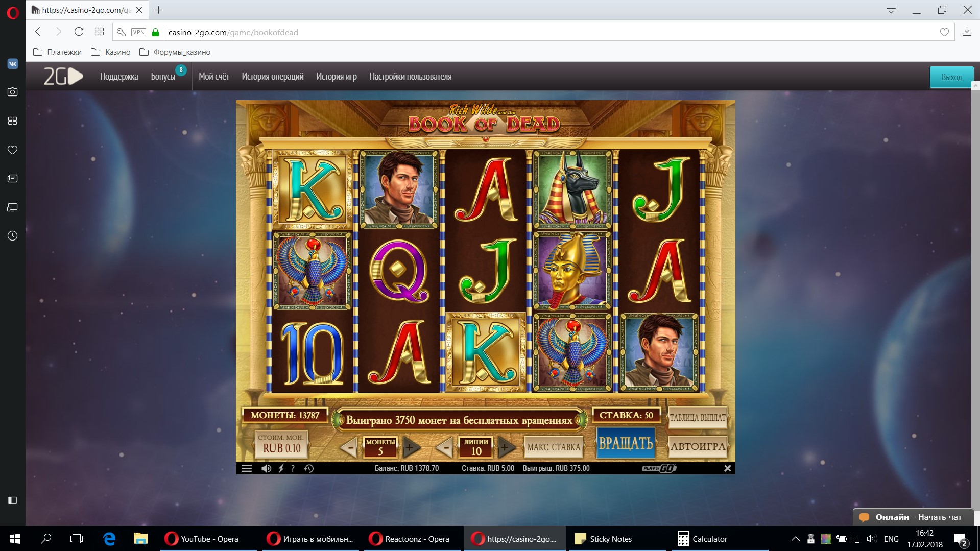
Task: Close the game with X icon
Action: pos(727,468)
